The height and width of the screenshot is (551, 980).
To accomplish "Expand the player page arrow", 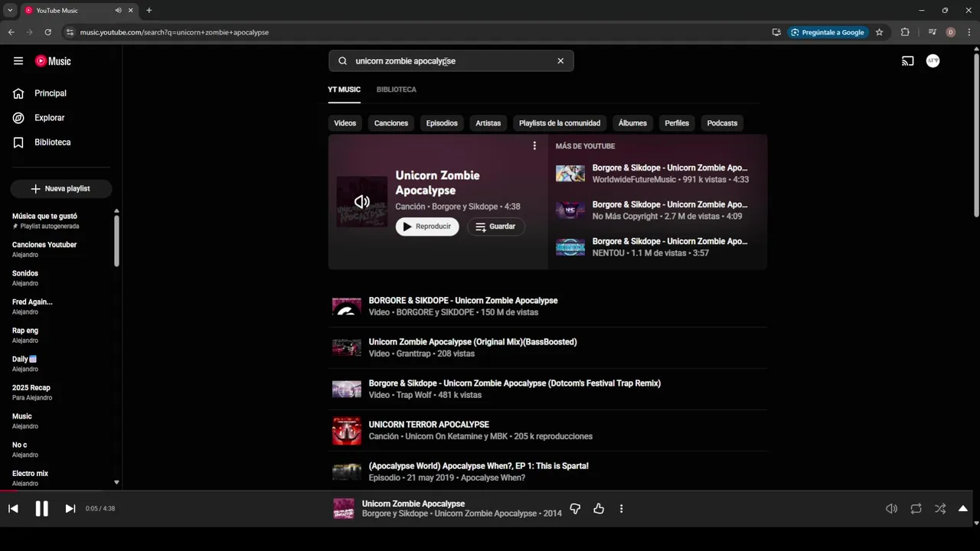I will (x=963, y=508).
